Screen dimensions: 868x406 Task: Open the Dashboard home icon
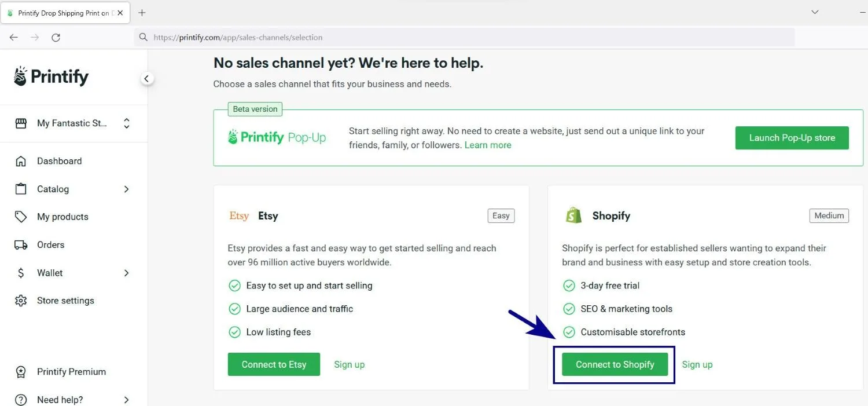pos(21,161)
